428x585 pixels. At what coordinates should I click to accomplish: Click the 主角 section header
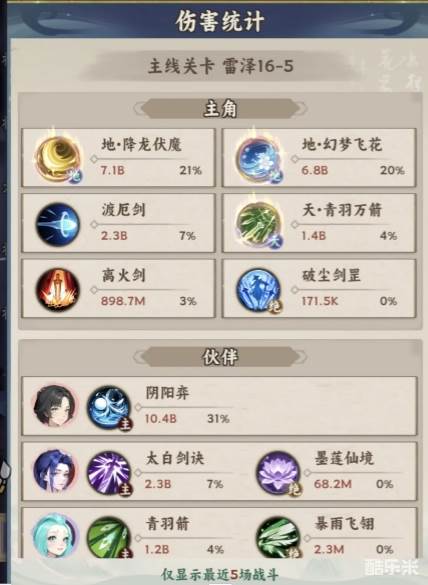click(x=220, y=109)
